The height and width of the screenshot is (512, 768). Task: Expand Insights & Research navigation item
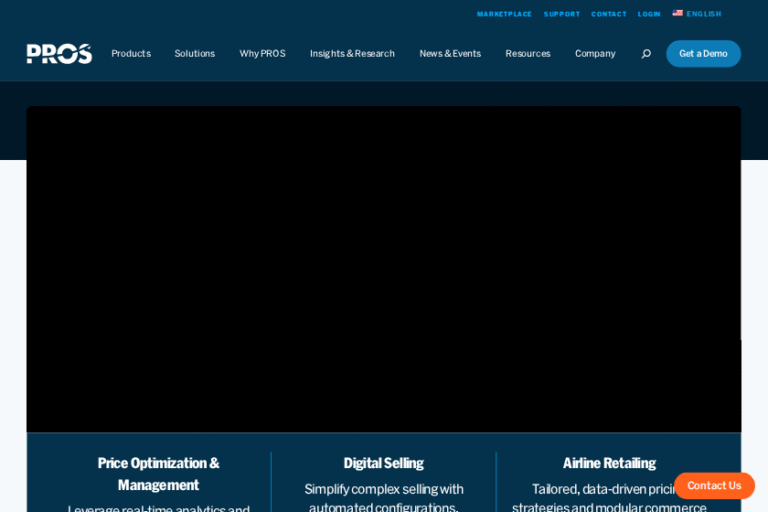(x=352, y=54)
